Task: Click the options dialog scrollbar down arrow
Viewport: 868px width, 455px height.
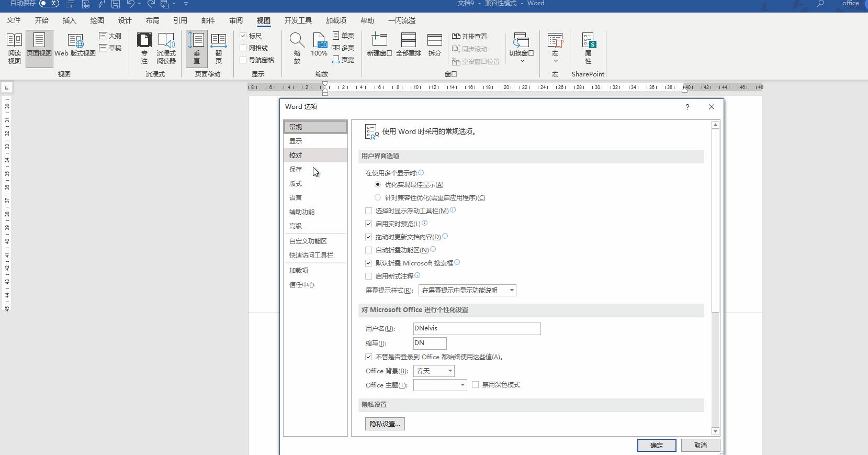Action: point(715,431)
